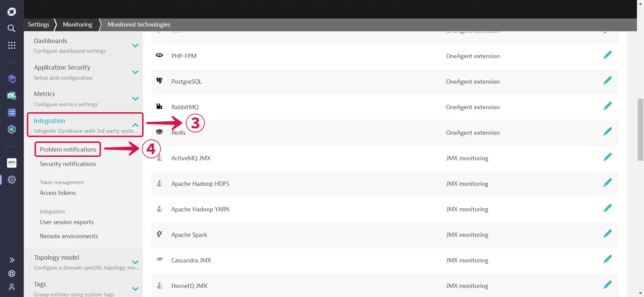Image resolution: width=644 pixels, height=297 pixels.
Task: Edit Apache Hadoop YARN with pencil icon
Action: click(607, 208)
